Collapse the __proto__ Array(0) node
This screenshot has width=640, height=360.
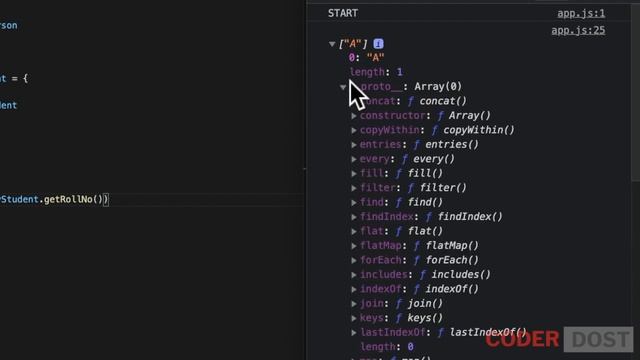pos(343,87)
